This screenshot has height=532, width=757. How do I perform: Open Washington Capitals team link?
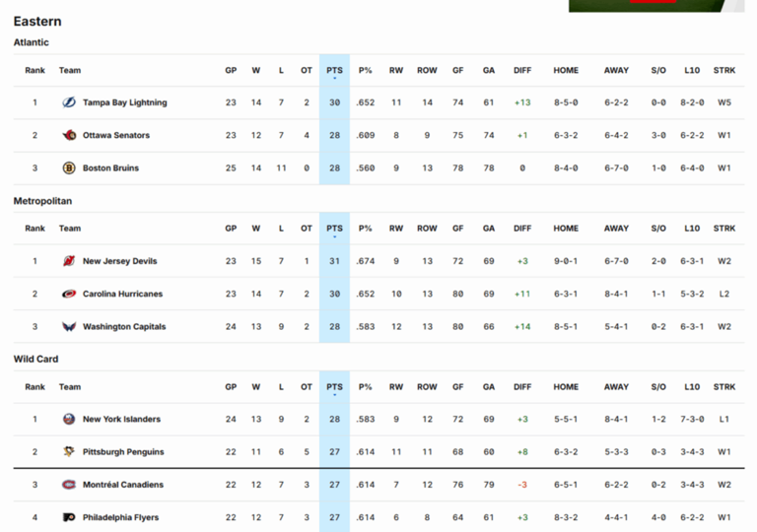pyautogui.click(x=124, y=327)
